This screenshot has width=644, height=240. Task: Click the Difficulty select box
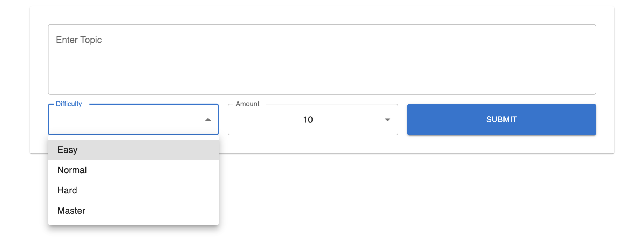click(x=133, y=120)
